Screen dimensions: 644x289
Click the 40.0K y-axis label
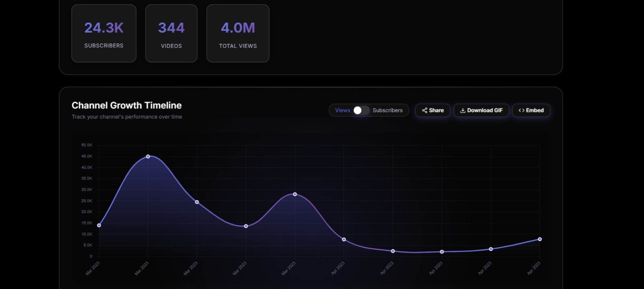(x=87, y=167)
